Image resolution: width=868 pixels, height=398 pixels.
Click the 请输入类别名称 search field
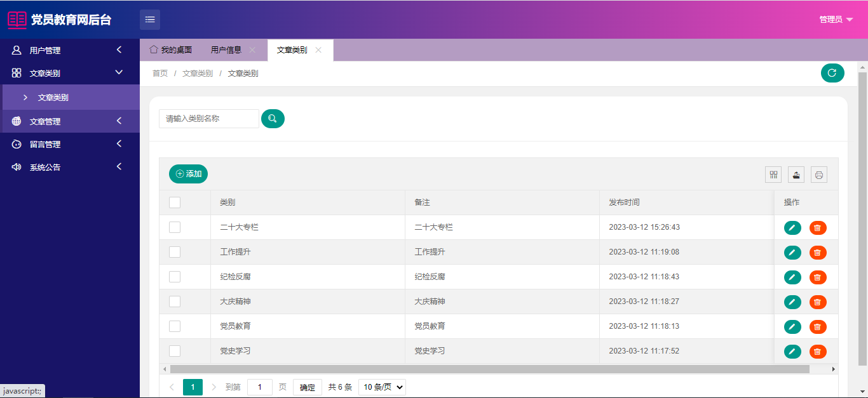[209, 119]
